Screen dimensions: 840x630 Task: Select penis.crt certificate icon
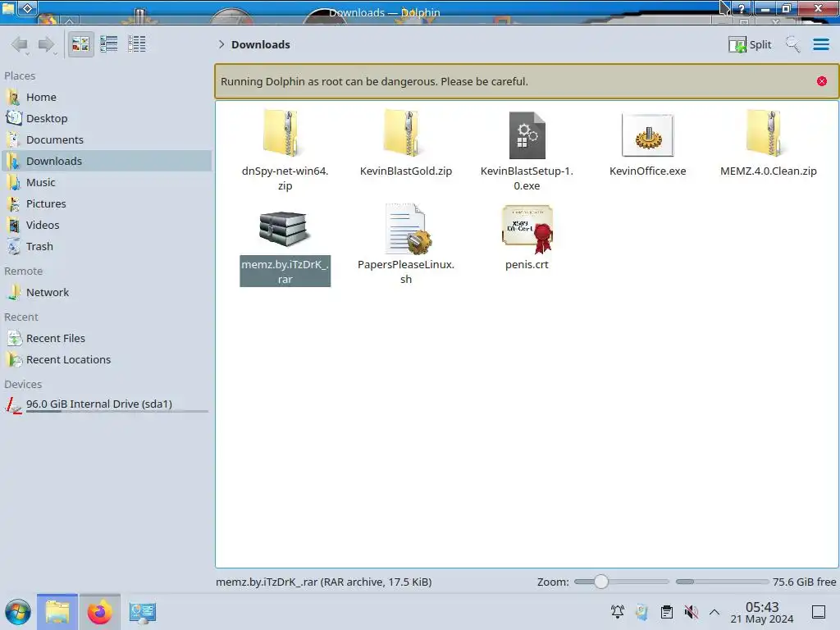527,229
